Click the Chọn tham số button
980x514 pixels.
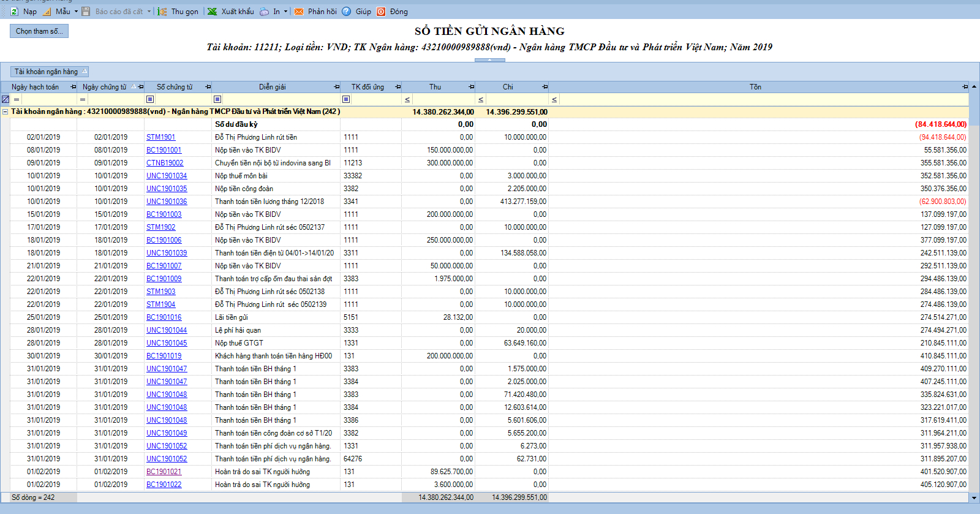tap(39, 31)
